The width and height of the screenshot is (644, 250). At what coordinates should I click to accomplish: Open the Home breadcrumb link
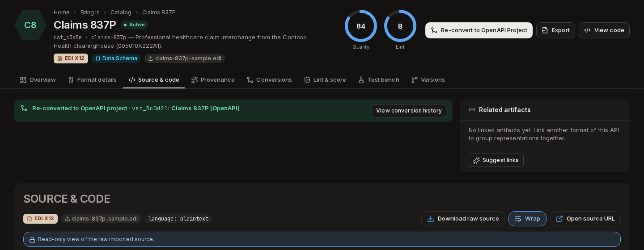coord(62,12)
